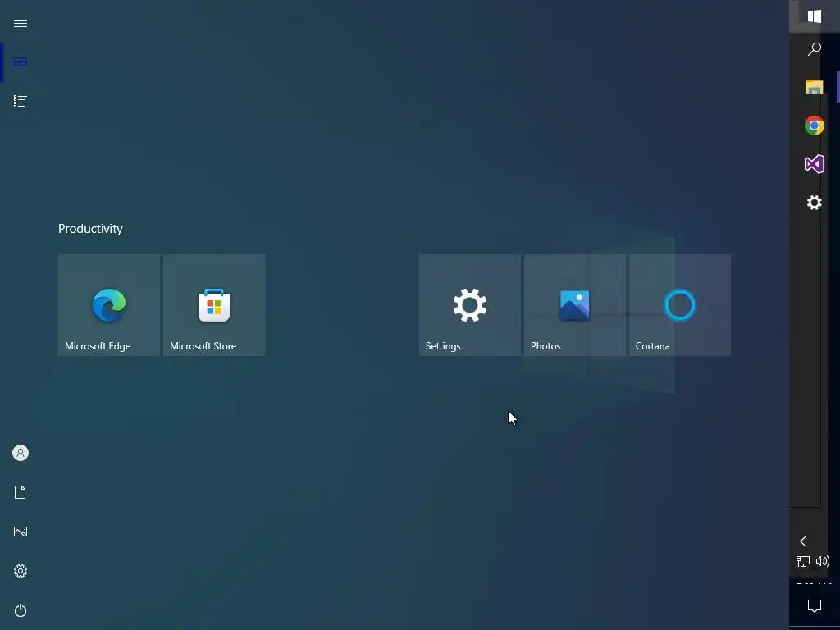Click the Windows Start button on taskbar

pyautogui.click(x=815, y=16)
